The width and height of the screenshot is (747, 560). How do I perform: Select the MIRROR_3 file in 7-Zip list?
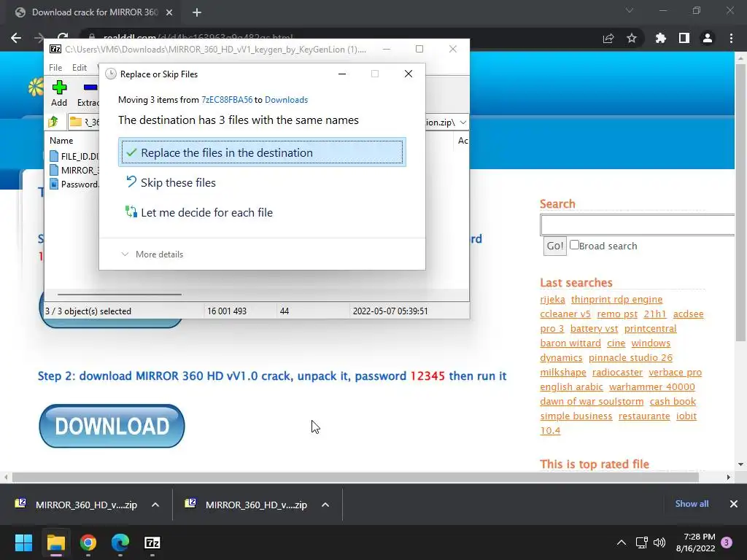coord(74,170)
